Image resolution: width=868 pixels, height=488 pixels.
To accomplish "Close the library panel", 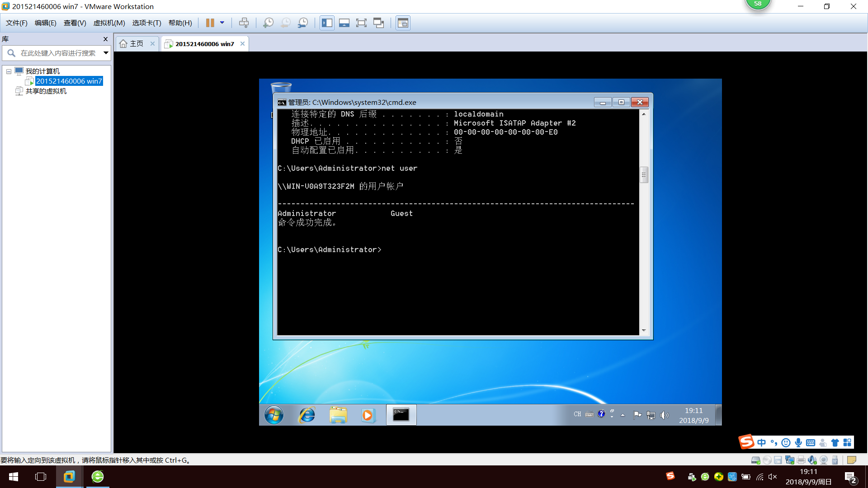I will point(106,39).
